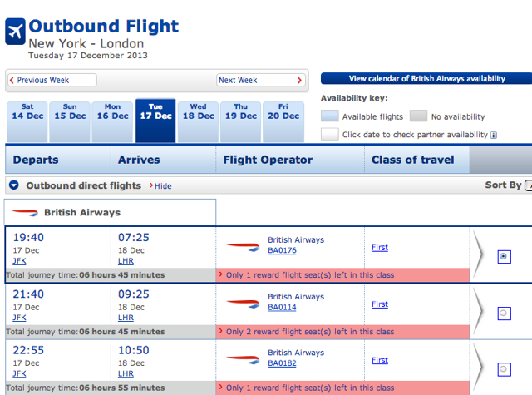Select the 22:55 BA0182 flight radio button

click(504, 369)
